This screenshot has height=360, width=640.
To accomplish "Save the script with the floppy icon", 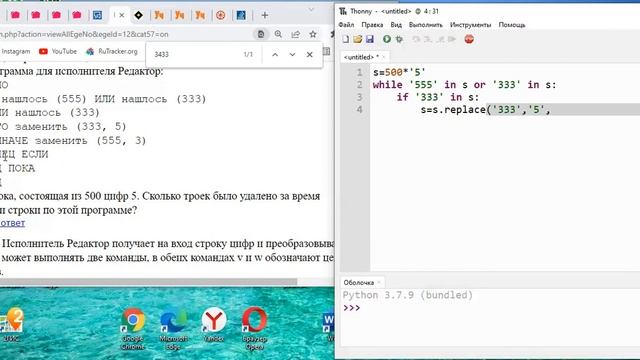I will point(370,39).
